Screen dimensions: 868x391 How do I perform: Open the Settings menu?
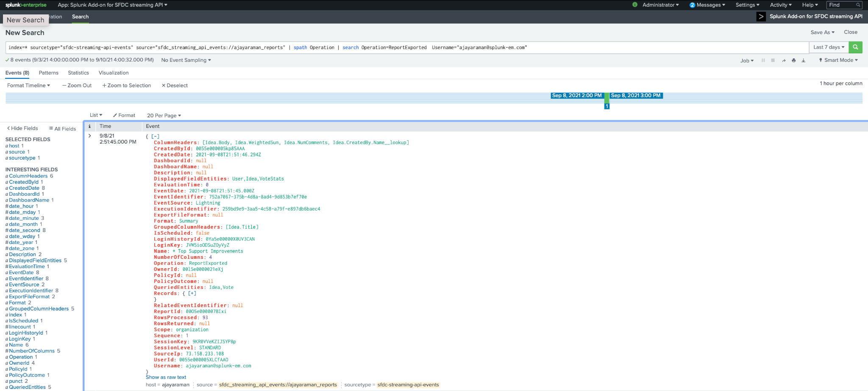(x=747, y=5)
